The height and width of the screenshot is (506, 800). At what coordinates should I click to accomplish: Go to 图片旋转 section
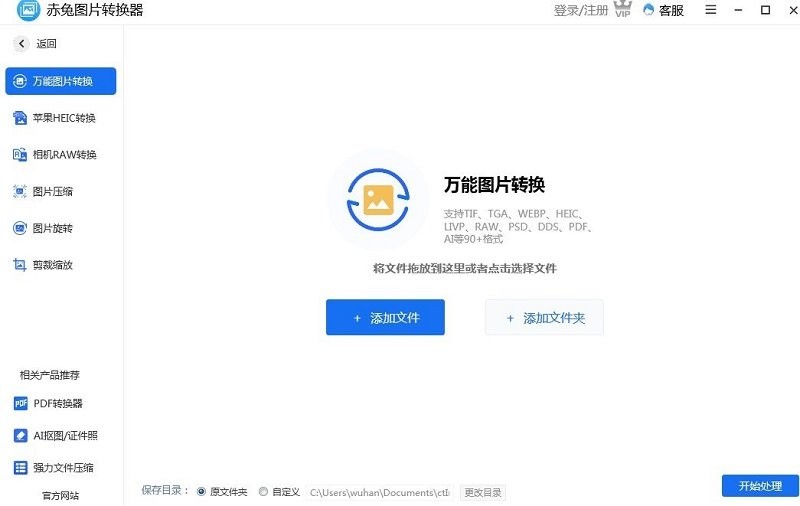click(x=61, y=228)
